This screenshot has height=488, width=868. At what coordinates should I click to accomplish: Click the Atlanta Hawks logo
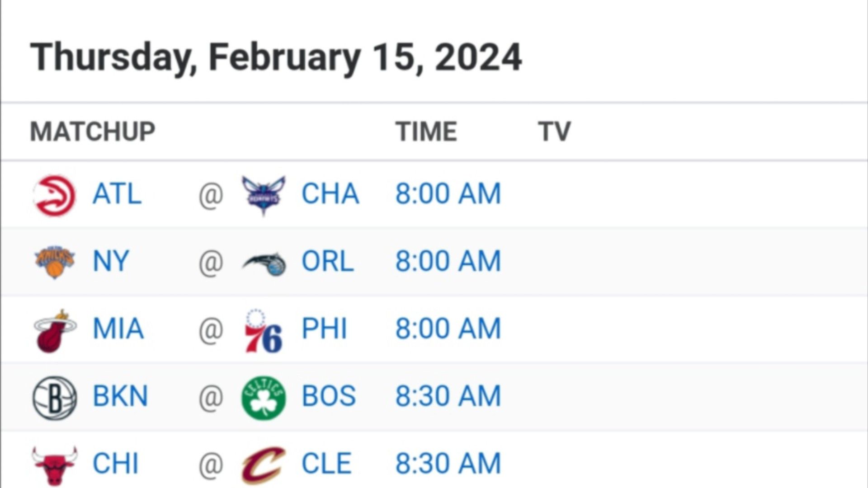coord(55,195)
